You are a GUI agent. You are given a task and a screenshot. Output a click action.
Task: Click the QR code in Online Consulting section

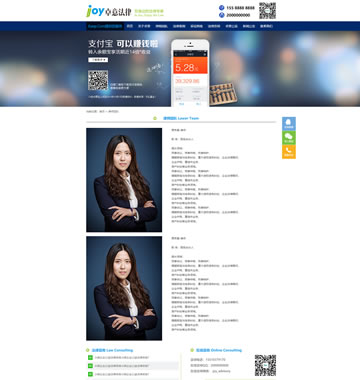click(265, 365)
